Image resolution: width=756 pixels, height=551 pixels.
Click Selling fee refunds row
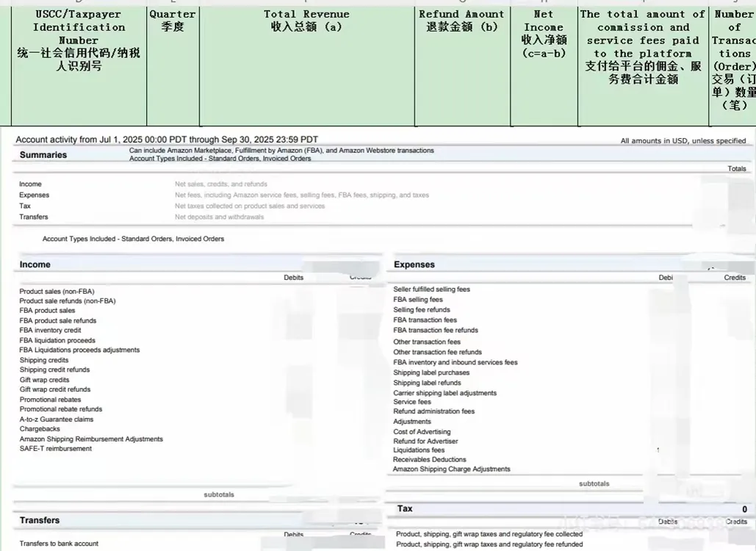click(422, 309)
